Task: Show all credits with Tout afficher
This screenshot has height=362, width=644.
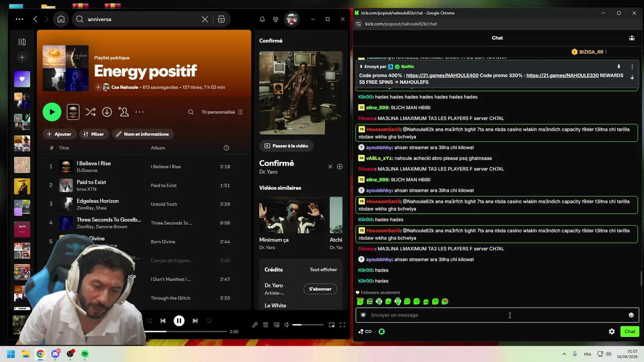Action: click(324, 269)
